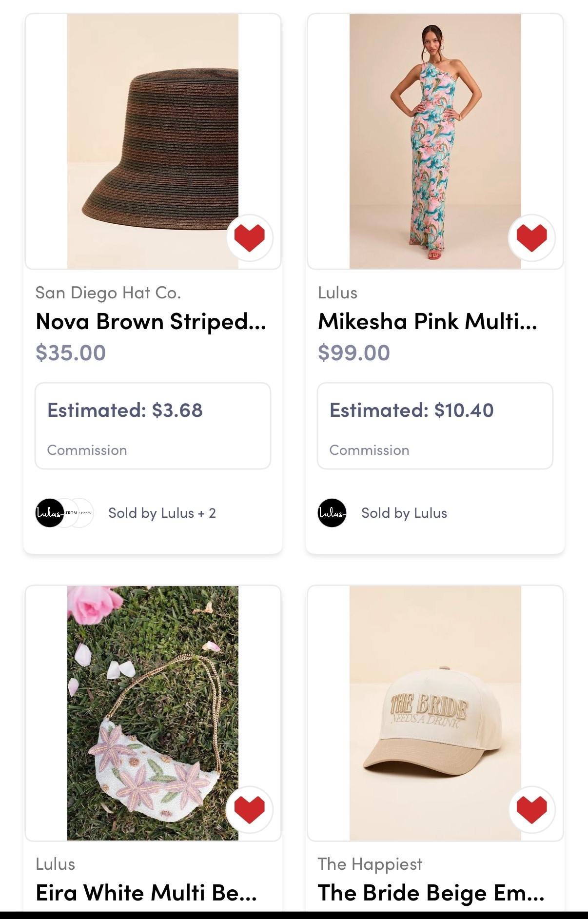The height and width of the screenshot is (919, 588).
Task: Open the Estimated $3.68 commission box
Action: pyautogui.click(x=153, y=426)
